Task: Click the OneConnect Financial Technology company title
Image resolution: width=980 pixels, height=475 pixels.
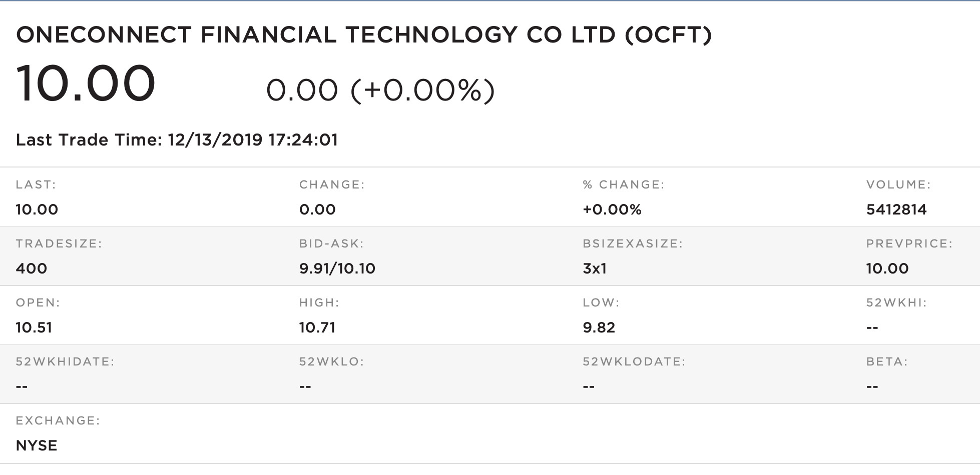Action: point(364,35)
